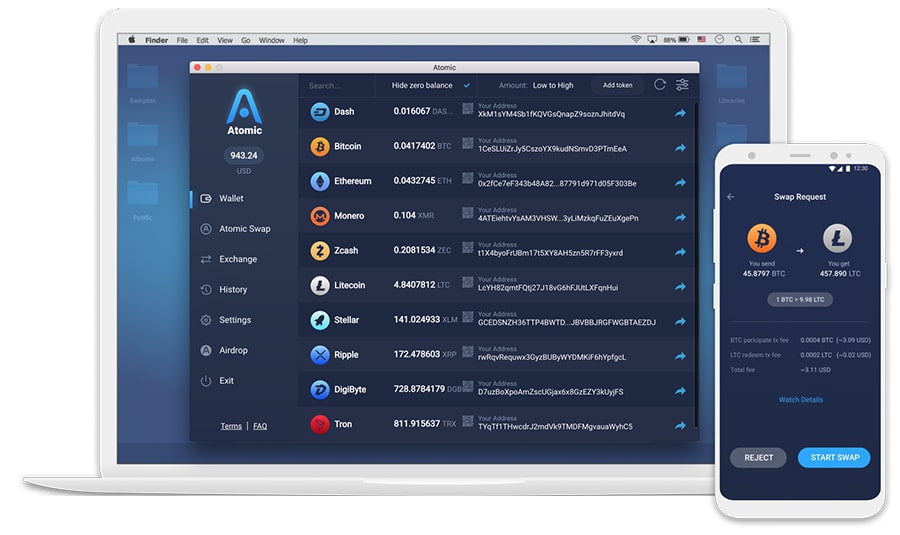The height and width of the screenshot is (535, 900).
Task: Open the Atomic Swap section
Action: (x=244, y=229)
